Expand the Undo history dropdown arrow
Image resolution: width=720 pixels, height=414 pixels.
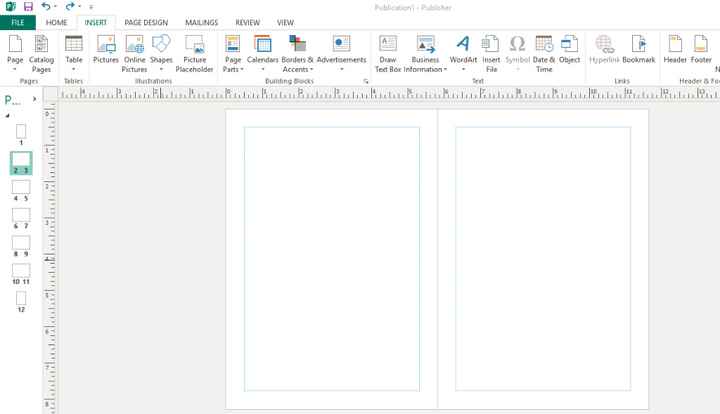click(x=55, y=7)
